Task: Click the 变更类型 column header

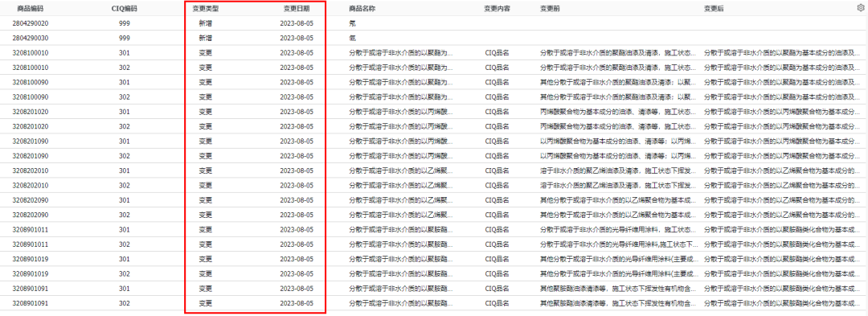Action: point(206,9)
